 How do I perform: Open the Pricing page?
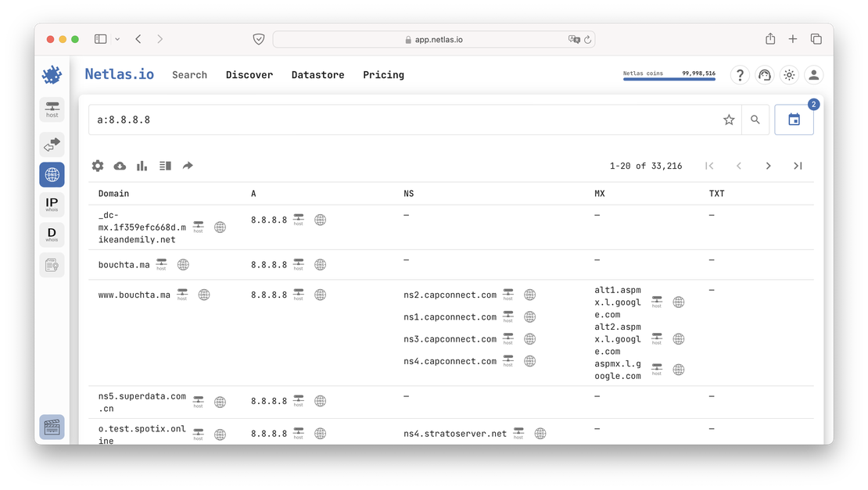pyautogui.click(x=383, y=75)
